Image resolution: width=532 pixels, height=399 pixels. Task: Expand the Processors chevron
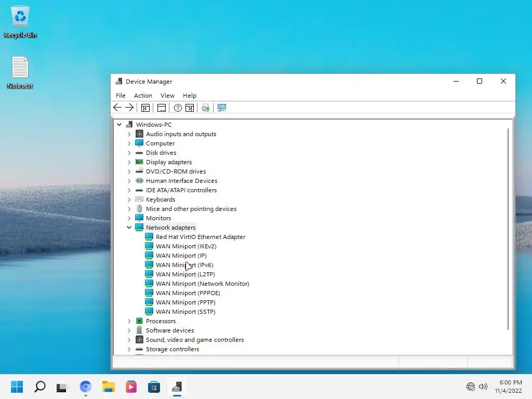pyautogui.click(x=129, y=321)
